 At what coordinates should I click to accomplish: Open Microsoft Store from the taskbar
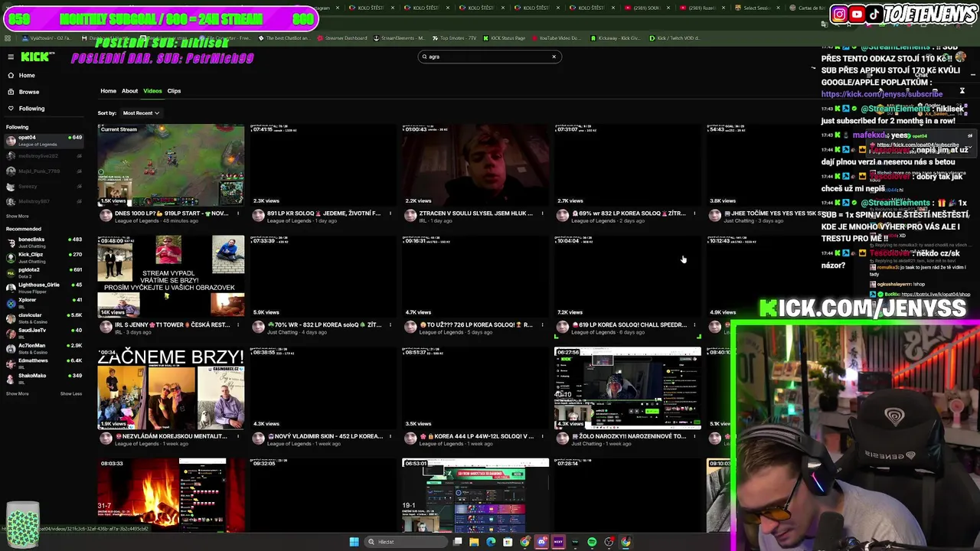[x=508, y=542]
